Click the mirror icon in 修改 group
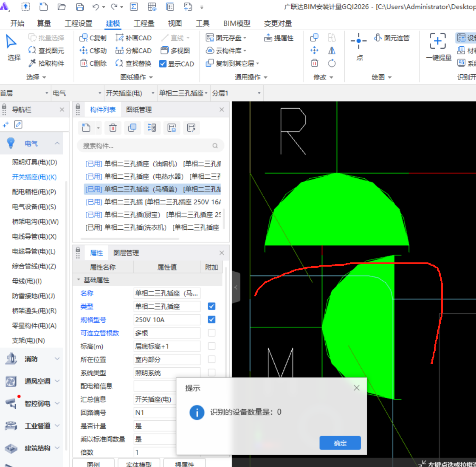Image resolution: width=476 pixels, height=467 pixels. pos(332,51)
